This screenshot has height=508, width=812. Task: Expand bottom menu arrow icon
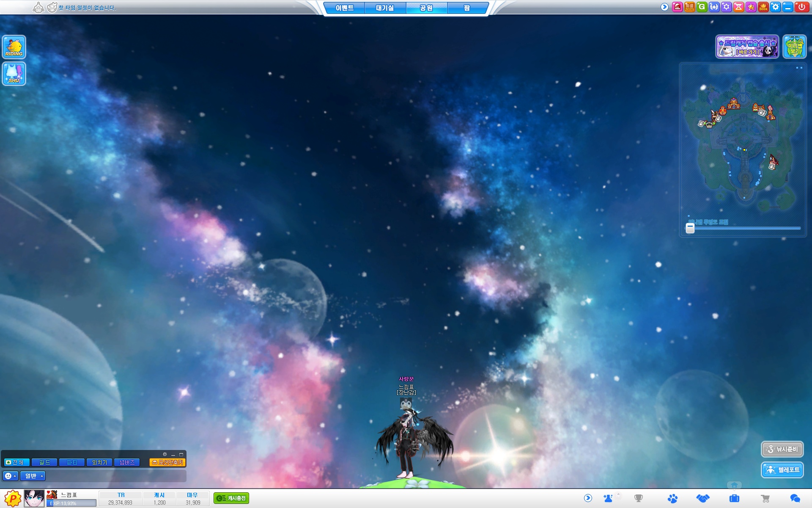pos(588,498)
